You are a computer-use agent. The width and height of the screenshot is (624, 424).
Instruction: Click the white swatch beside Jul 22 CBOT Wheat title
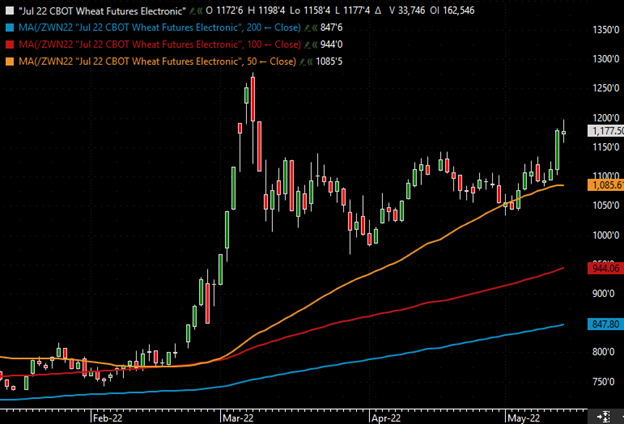click(10, 11)
